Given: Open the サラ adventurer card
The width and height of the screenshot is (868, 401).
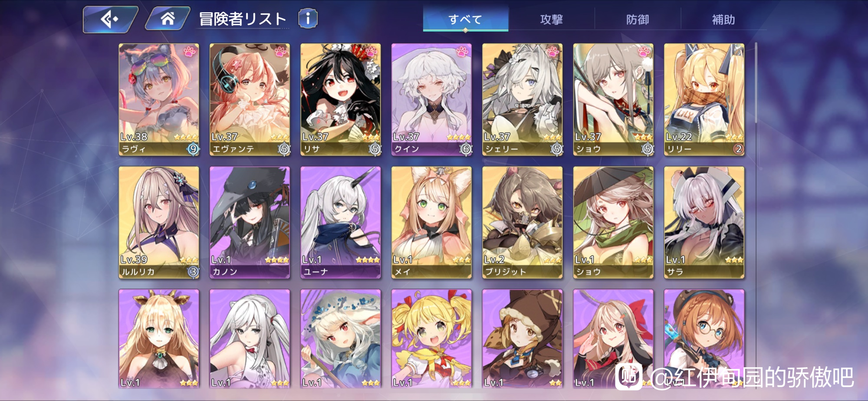Looking at the screenshot, I should pos(704,222).
